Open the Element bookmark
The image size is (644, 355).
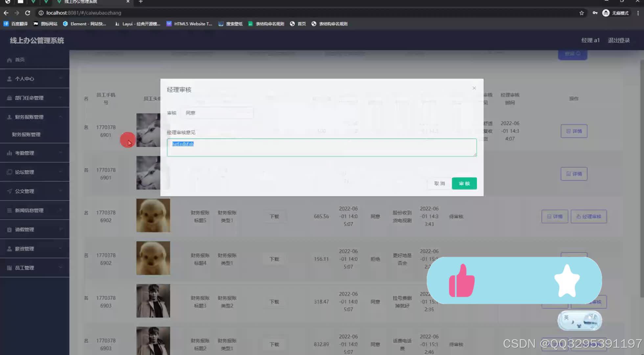point(84,24)
